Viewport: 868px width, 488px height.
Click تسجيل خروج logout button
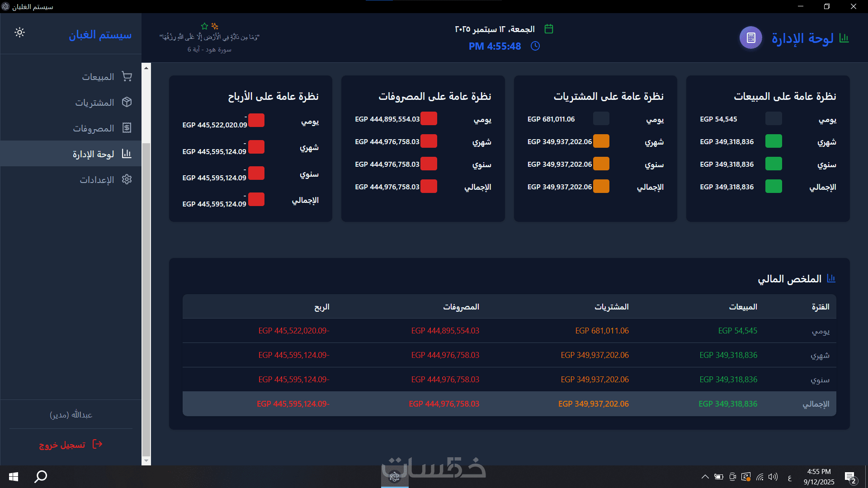pyautogui.click(x=71, y=445)
